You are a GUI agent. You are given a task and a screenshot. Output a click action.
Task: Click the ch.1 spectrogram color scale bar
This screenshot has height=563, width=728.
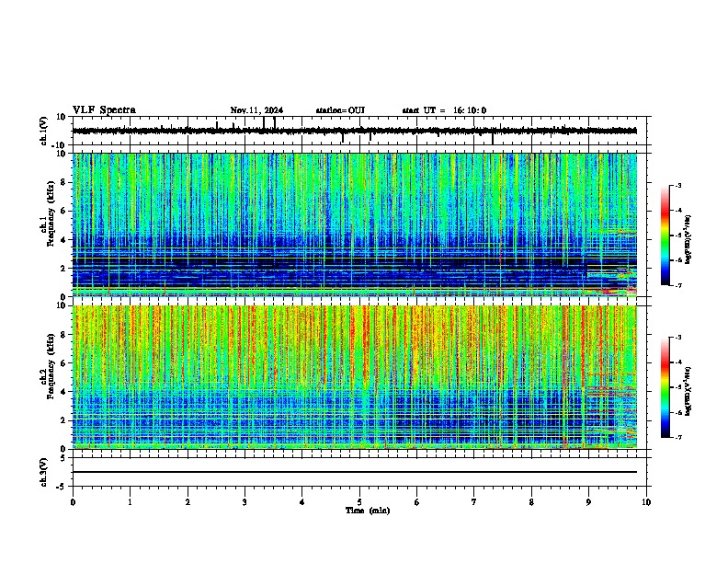[665, 236]
